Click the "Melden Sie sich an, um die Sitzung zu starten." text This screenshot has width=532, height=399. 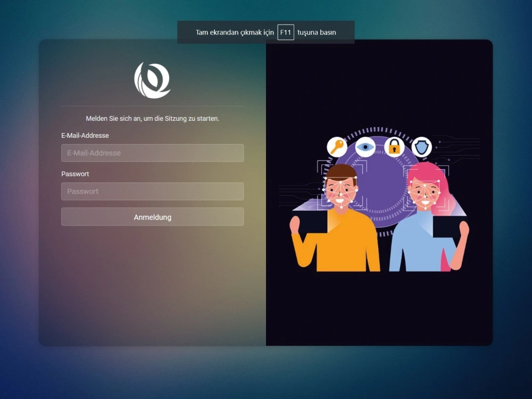pyautogui.click(x=152, y=119)
